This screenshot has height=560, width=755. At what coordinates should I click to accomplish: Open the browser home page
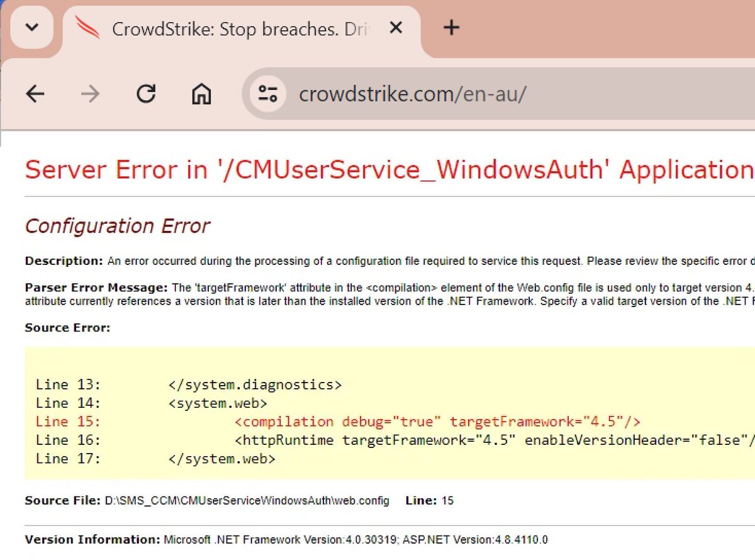pyautogui.click(x=201, y=94)
